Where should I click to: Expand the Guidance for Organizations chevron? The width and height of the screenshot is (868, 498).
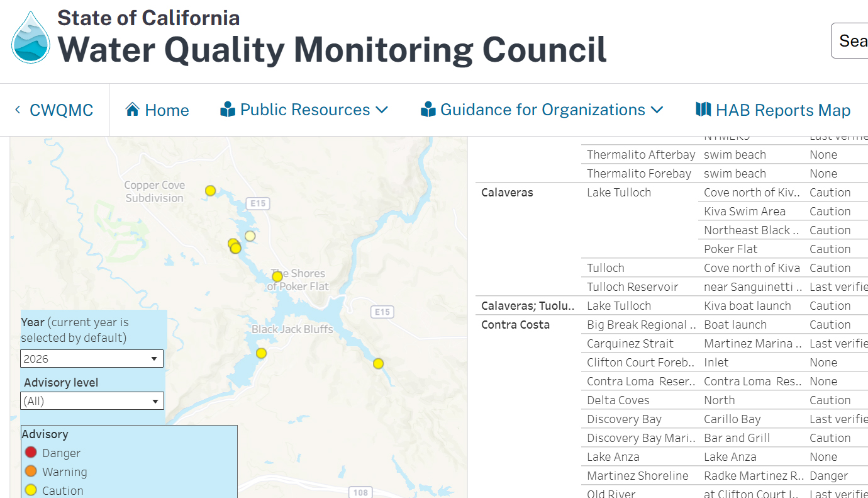point(657,110)
